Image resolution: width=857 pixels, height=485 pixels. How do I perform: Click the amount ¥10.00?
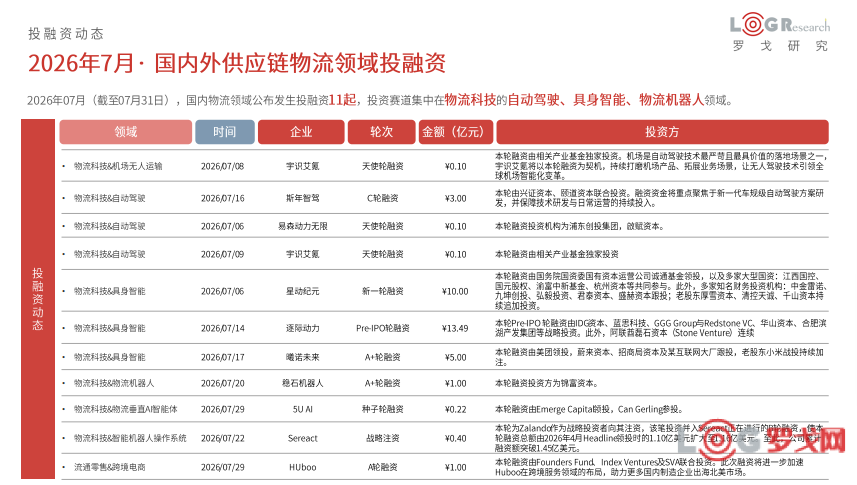455,291
